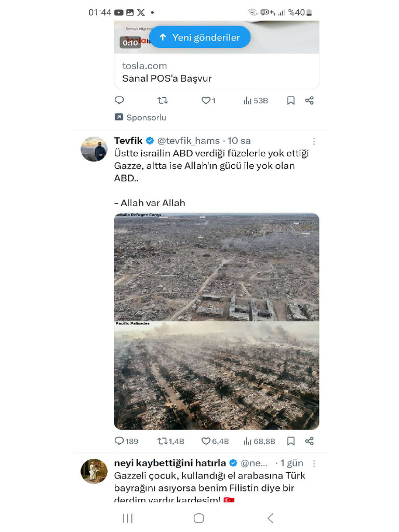
Task: Repost the sponsored tosla post
Action: 163,100
